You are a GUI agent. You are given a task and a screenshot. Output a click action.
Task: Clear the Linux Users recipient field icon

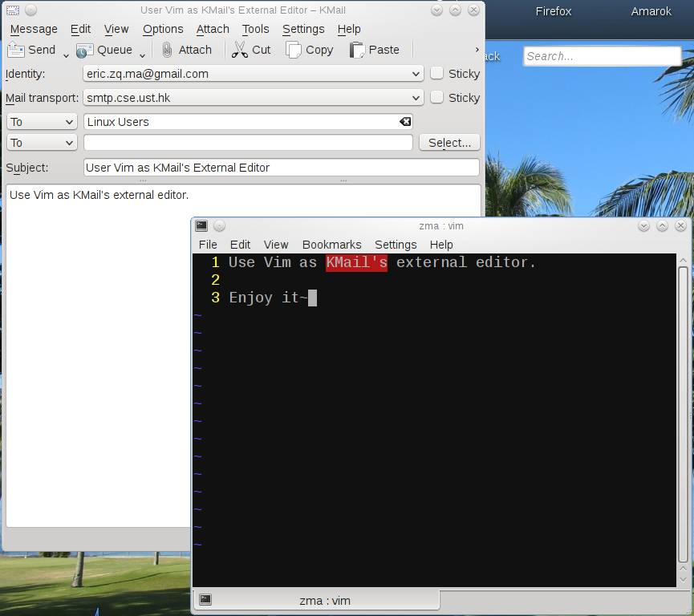[405, 122]
